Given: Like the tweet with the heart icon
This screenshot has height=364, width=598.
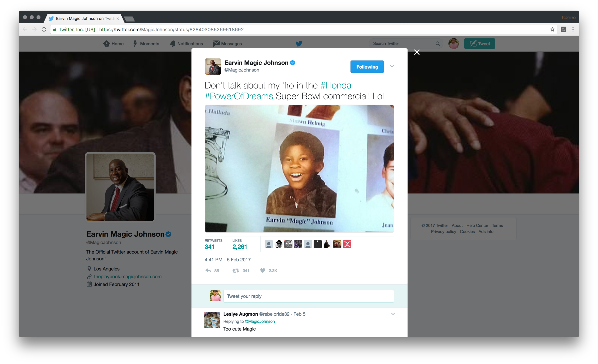Looking at the screenshot, I should pos(263,270).
